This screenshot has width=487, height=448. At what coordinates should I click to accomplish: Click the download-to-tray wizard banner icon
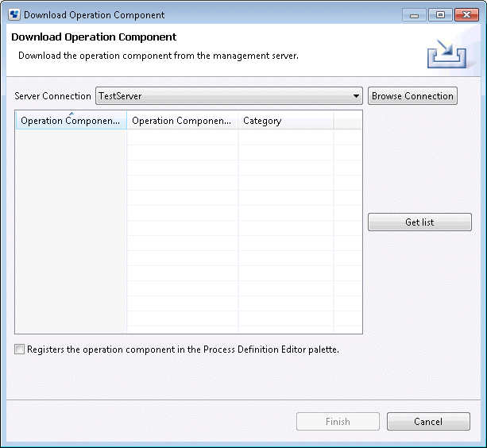(447, 54)
